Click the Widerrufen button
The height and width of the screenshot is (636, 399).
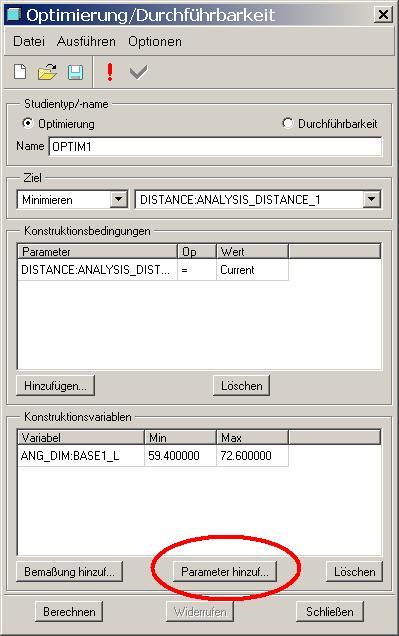click(200, 611)
